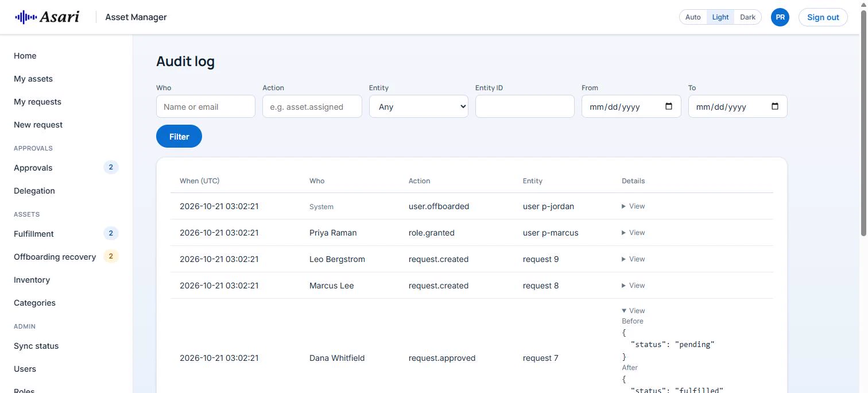Viewport: 868px width, 393px height.
Task: Open Categories page
Action: [35, 303]
